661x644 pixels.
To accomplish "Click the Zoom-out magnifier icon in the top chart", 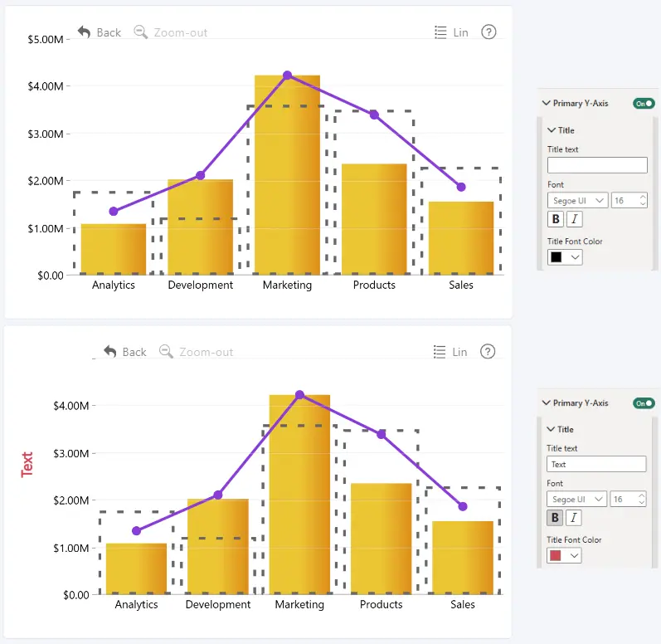I will pyautogui.click(x=140, y=32).
